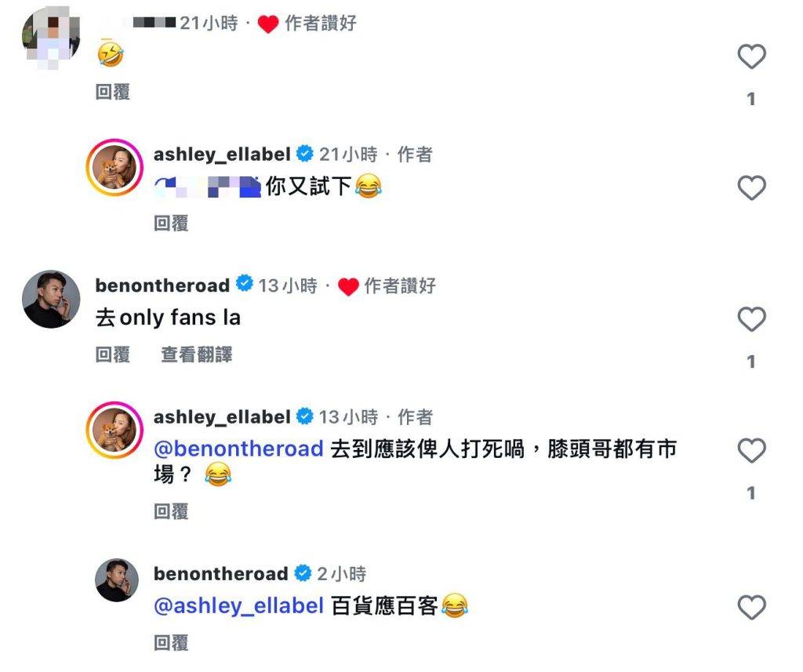Click 查看翻譯 to translate the comment
This screenshot has width=803, height=672.
(x=197, y=354)
